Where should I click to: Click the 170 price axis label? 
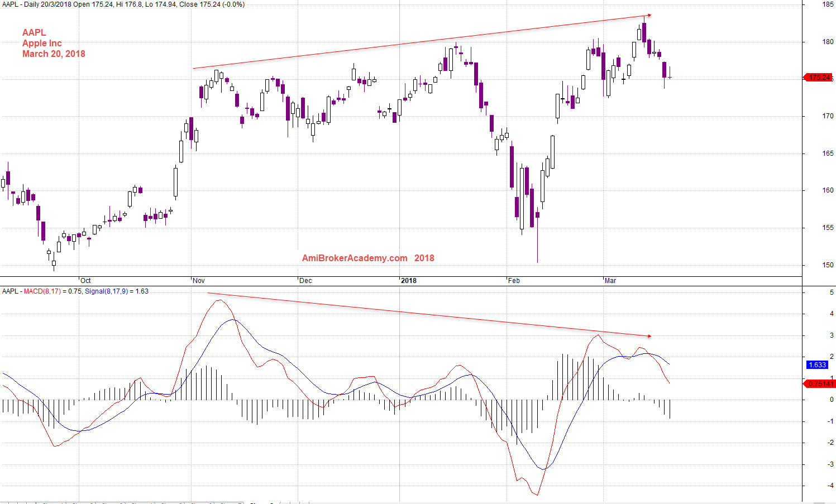point(828,116)
